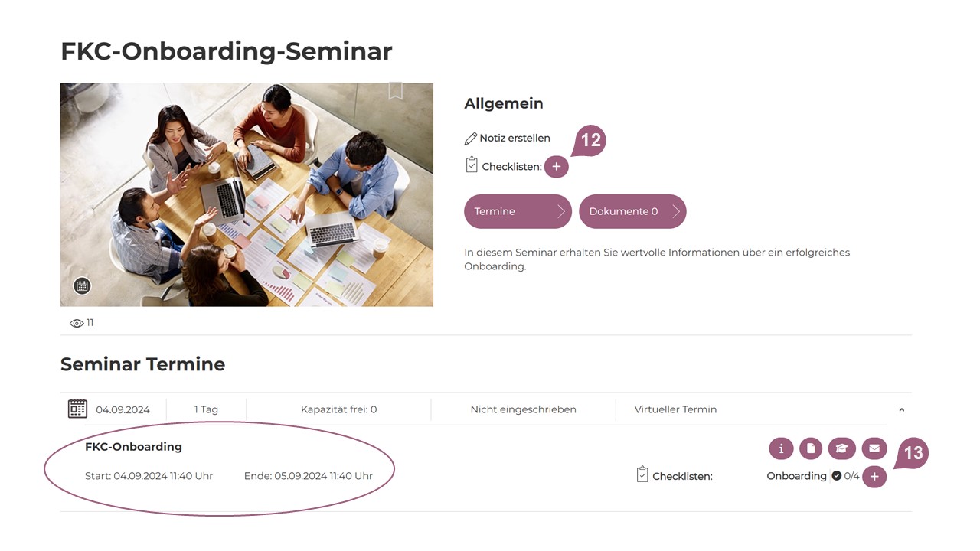Viewport: 980px width, 551px height.
Task: Click the eye view-count icon
Action: 77,323
